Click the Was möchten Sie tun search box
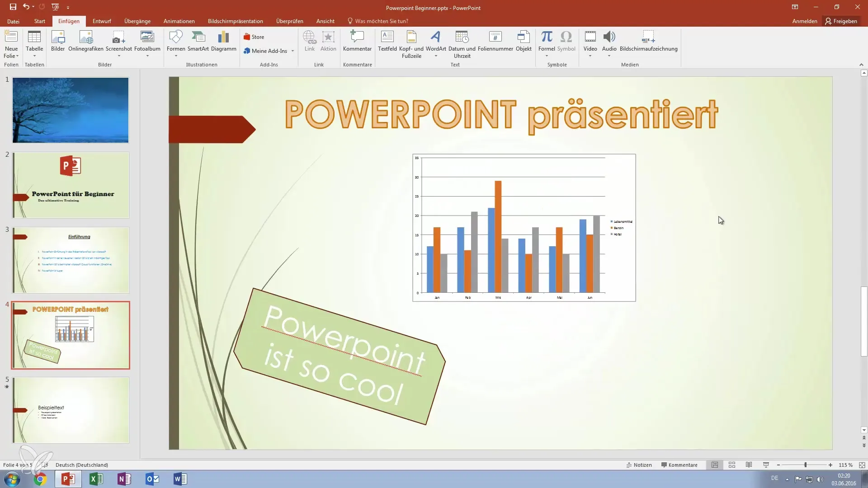The height and width of the screenshot is (488, 868). 378,21
